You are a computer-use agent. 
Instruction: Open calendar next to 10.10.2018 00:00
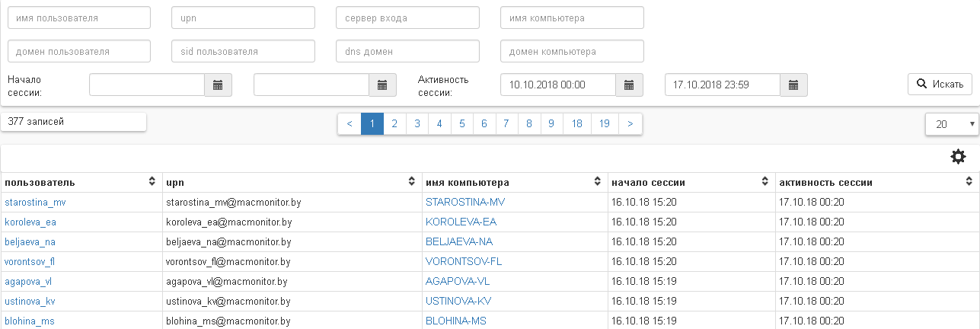[629, 85]
